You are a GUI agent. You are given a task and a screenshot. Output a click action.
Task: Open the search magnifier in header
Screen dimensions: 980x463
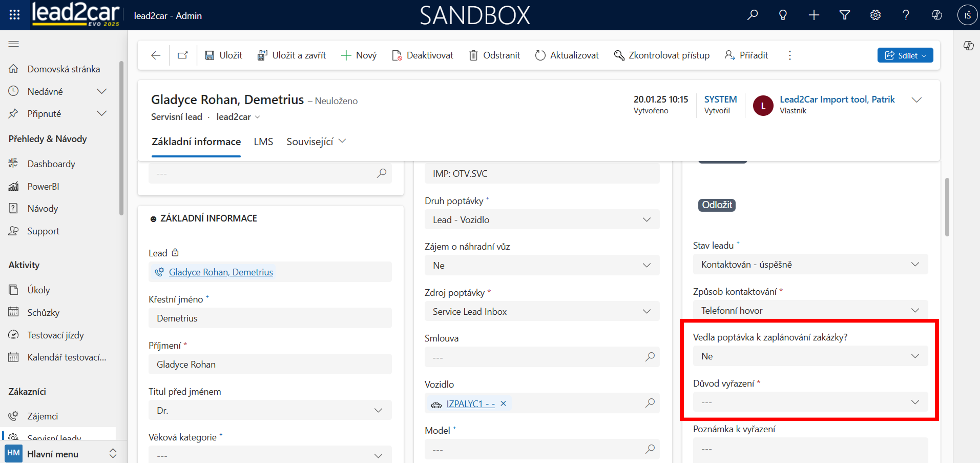(x=752, y=15)
